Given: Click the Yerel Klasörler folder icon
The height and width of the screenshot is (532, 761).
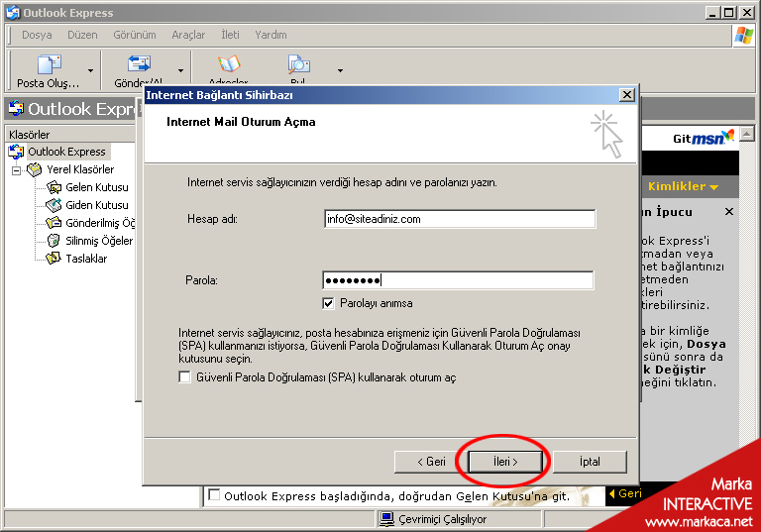Looking at the screenshot, I should point(35,169).
